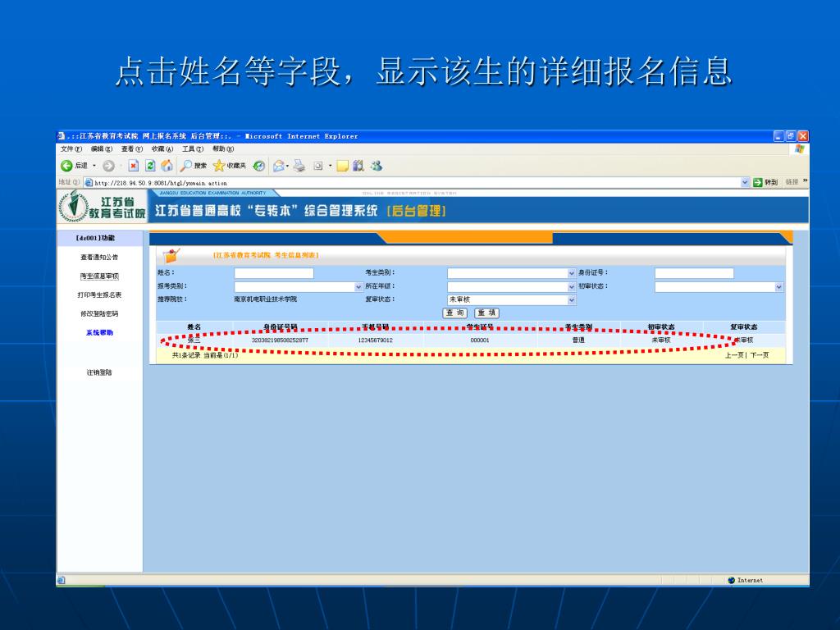Click the Mail envelope toolbar icon
The image size is (840, 630).
(x=278, y=166)
